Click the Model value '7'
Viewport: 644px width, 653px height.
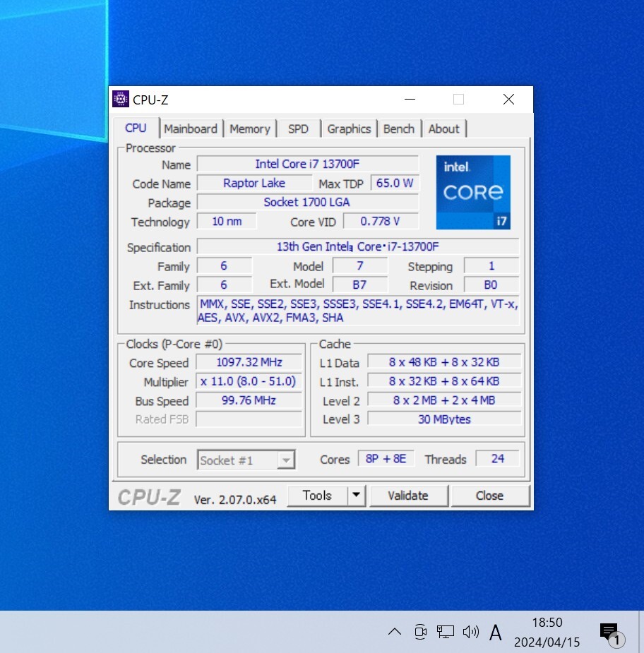[x=360, y=265]
